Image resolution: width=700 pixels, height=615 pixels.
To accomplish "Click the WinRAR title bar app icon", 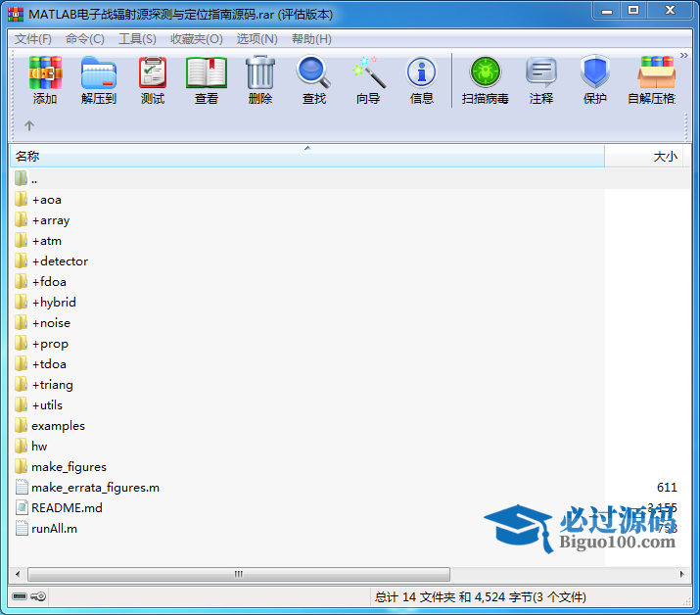I will tap(16, 15).
